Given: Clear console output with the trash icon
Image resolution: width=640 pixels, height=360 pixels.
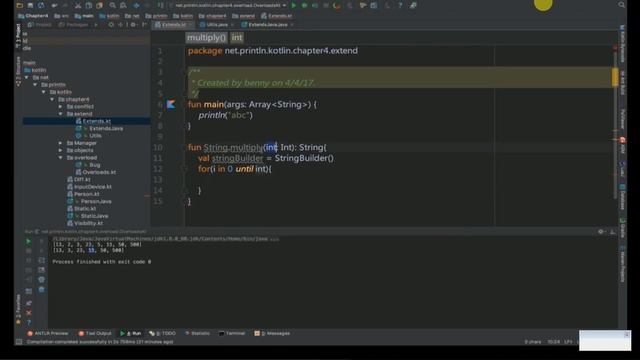Looking at the screenshot, I should 42,289.
